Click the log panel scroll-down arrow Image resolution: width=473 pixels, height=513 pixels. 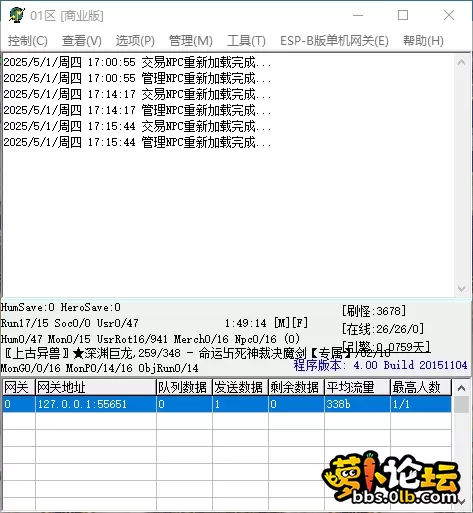pyautogui.click(x=462, y=289)
